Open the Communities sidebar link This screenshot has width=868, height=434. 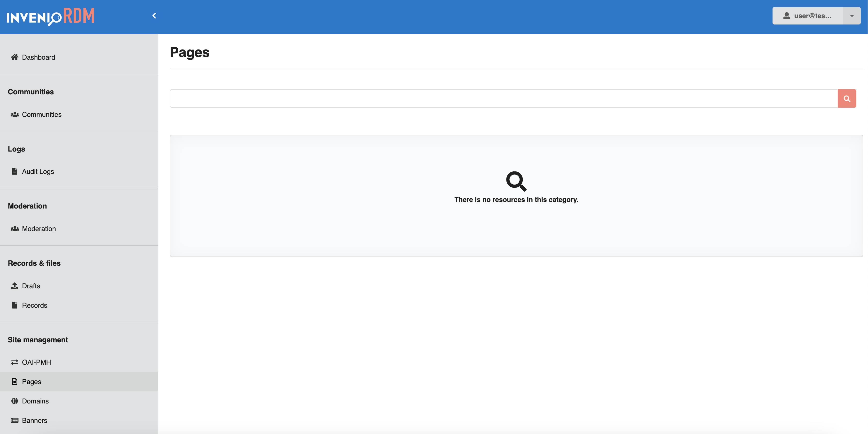tap(79, 115)
